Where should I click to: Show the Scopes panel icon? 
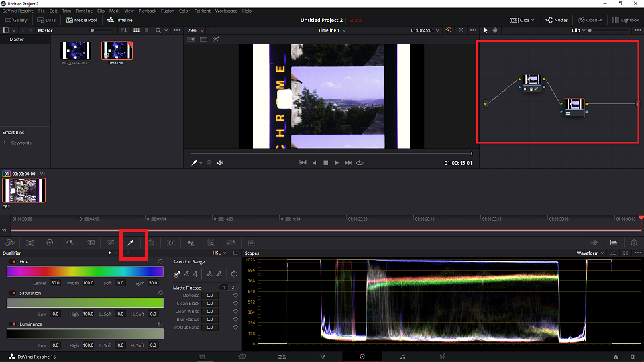(x=614, y=243)
